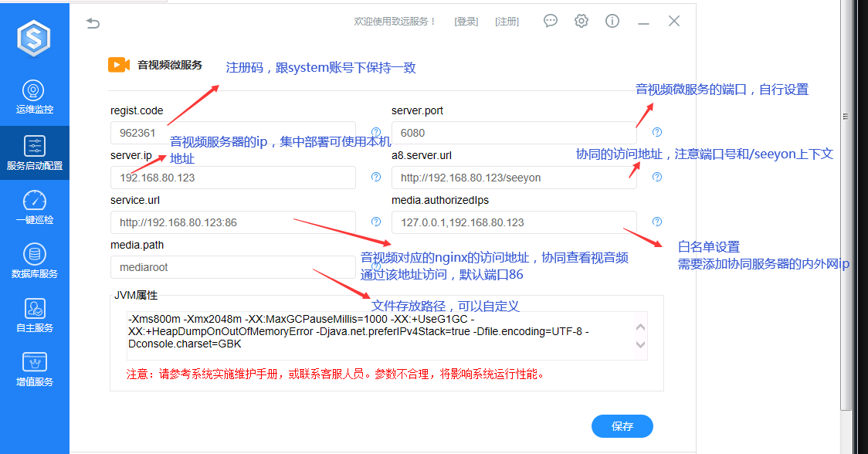Focus service.url input with port 86
Viewport: 868px width, 454px height.
tap(233, 222)
